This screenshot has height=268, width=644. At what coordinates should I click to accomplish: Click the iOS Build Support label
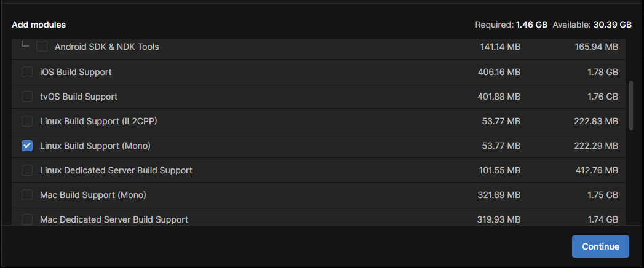click(76, 72)
